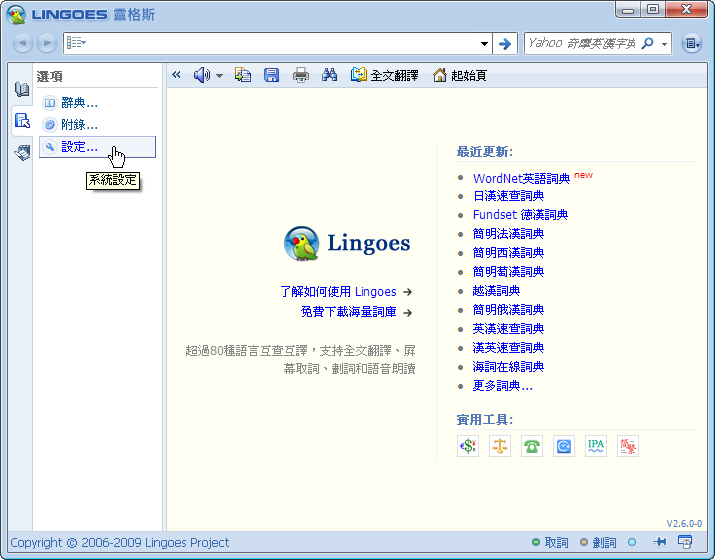Open the 全文翻譯 full text translation
The image size is (715, 560).
pyautogui.click(x=384, y=75)
